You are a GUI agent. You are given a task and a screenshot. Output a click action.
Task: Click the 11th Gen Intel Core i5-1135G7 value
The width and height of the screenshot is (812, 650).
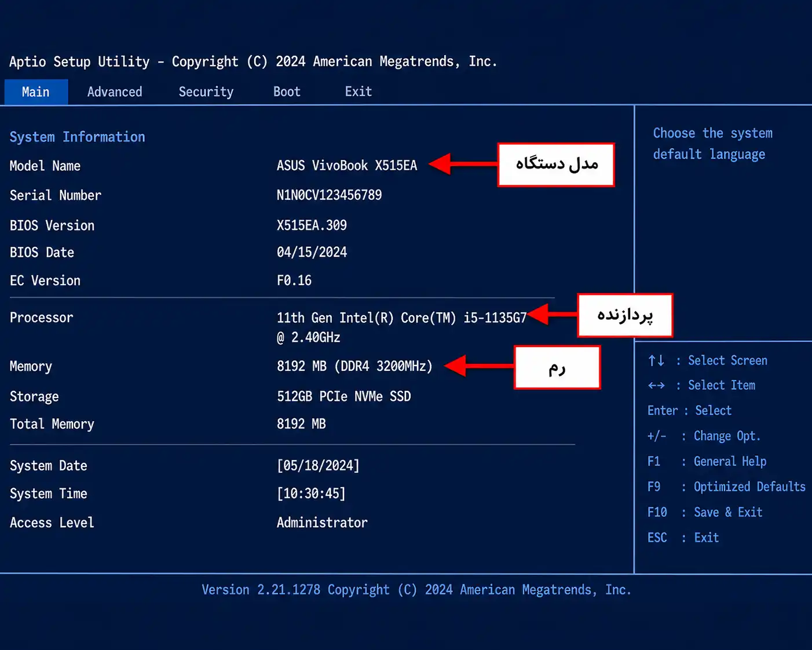(x=402, y=327)
